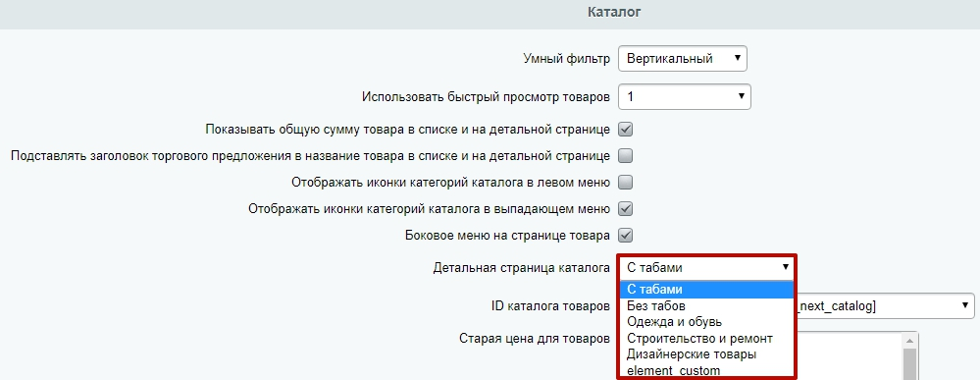Choose the Строительство и ремонт option
Screen dimensions: 980x380
(707, 338)
